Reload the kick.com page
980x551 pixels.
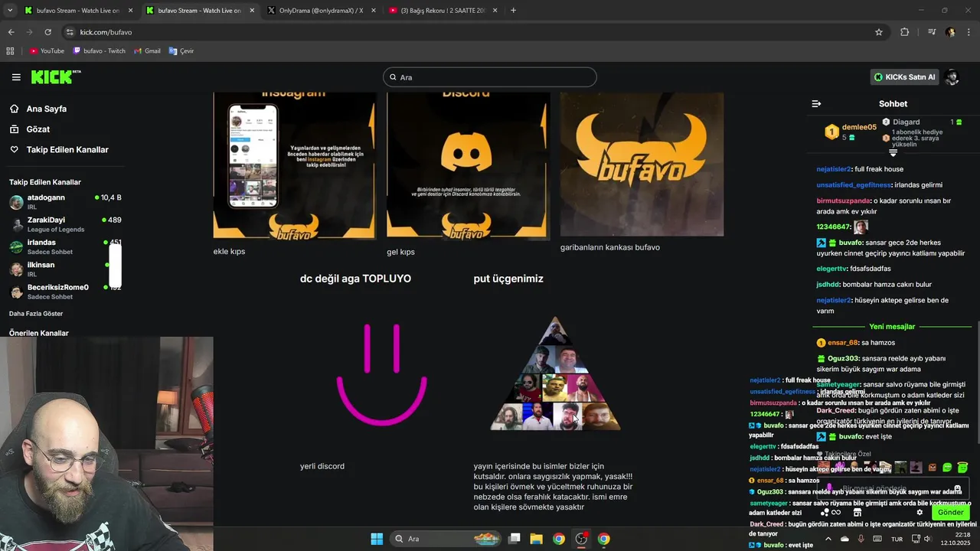click(x=47, y=32)
